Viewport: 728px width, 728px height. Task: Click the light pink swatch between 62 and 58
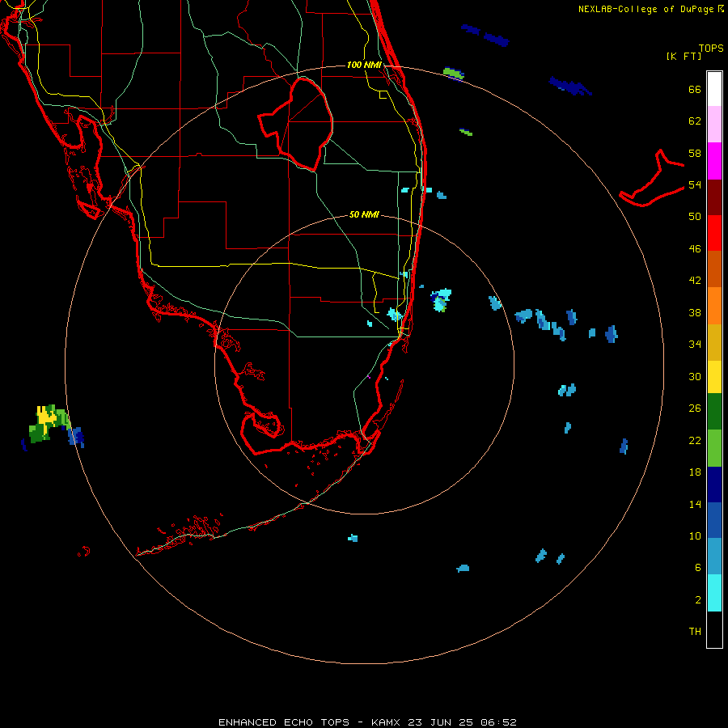714,124
